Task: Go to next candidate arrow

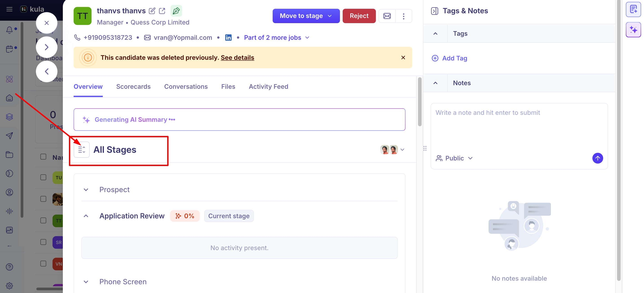Action: coord(46,47)
